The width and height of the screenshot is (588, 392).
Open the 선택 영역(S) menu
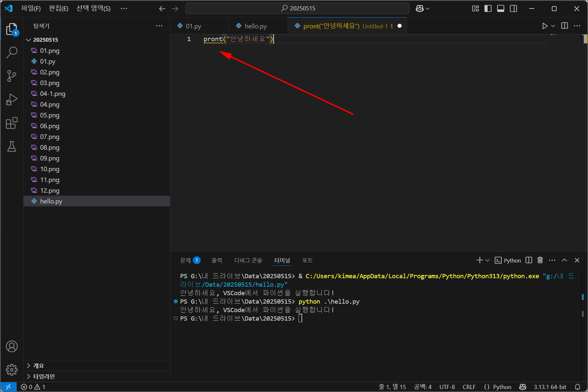(93, 8)
